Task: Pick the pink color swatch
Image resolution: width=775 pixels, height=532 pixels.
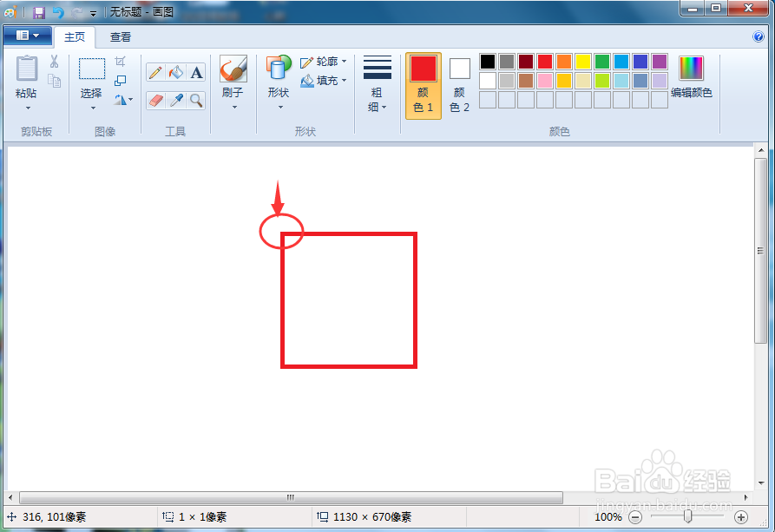Action: point(545,81)
